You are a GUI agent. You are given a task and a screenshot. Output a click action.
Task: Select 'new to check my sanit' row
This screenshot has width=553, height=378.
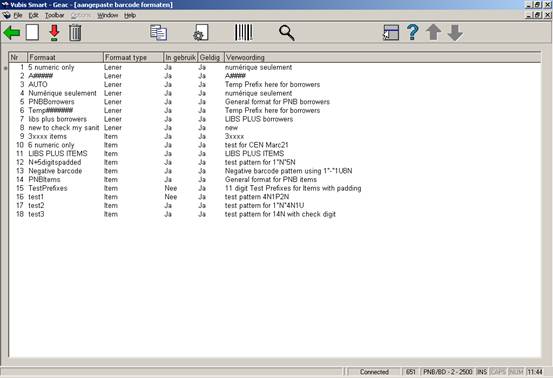(x=275, y=128)
